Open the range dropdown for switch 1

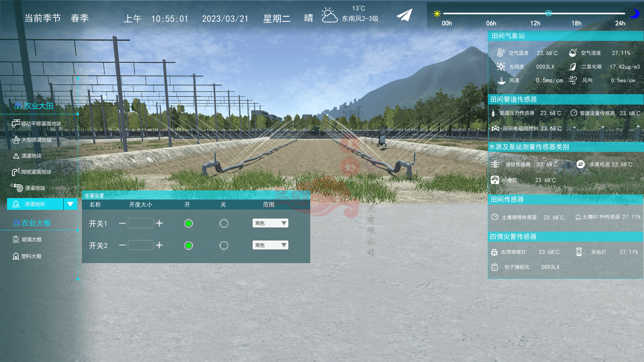(270, 223)
